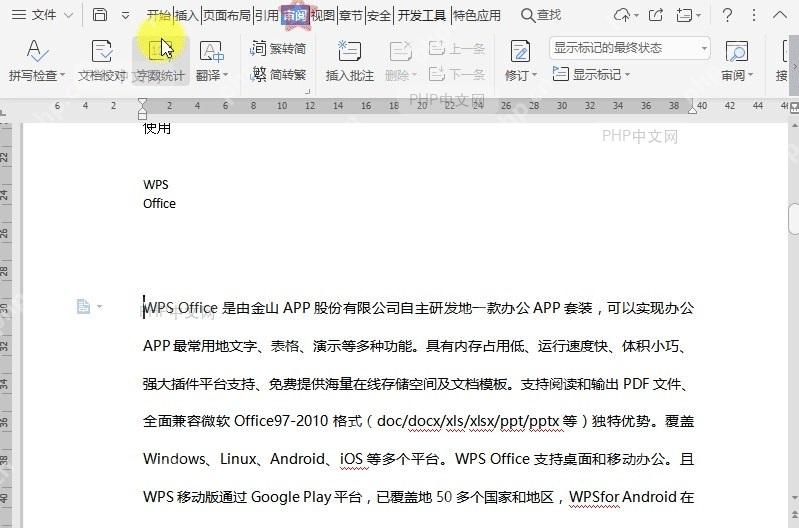
Task: Click the underlined "WPSfor" text
Action: [x=594, y=496]
